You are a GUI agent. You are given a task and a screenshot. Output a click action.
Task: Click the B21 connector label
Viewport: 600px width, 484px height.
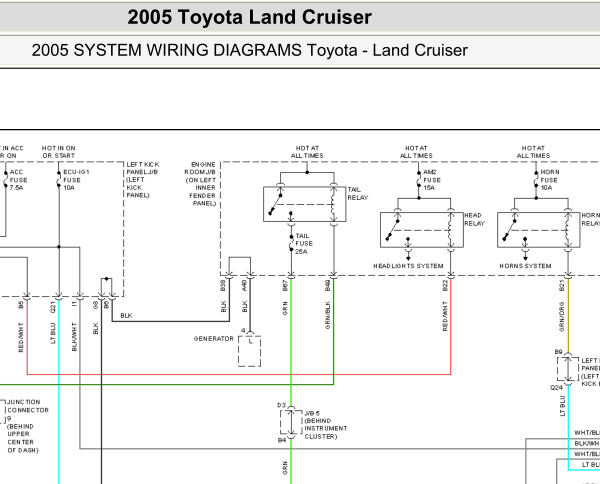pyautogui.click(x=562, y=285)
